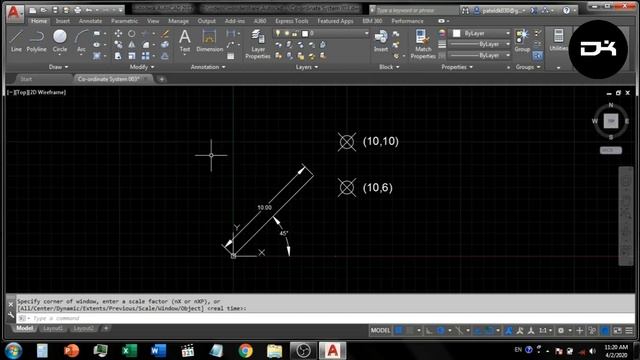Expand the Draw panel

point(58,67)
